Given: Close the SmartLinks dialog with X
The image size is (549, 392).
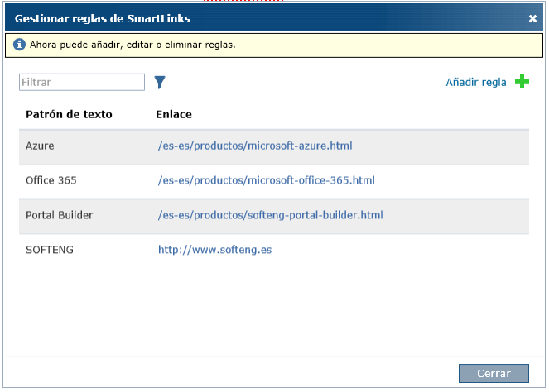Looking at the screenshot, I should [532, 18].
